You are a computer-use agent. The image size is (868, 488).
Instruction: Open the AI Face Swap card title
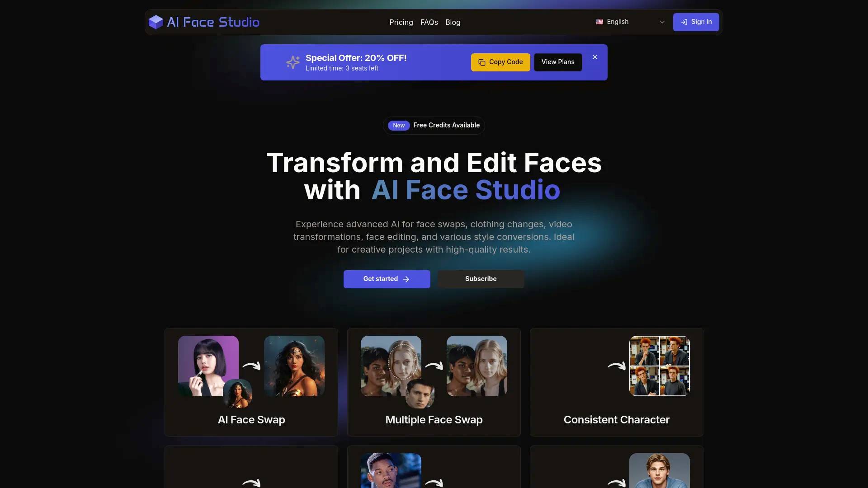251,420
